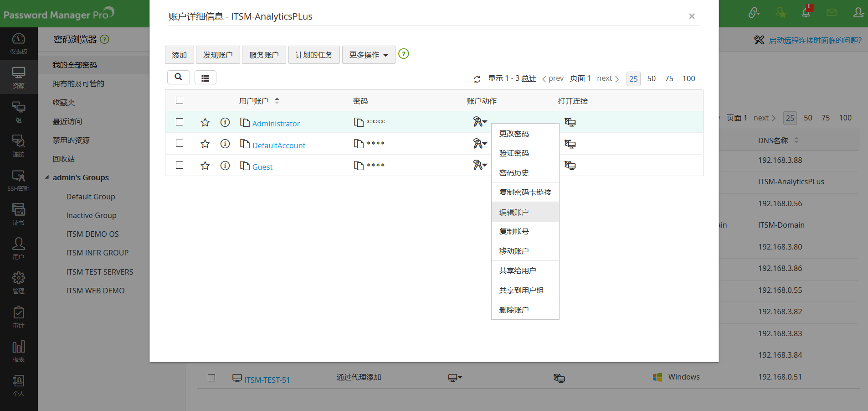Go to next page in dialog
This screenshot has height=411, width=868.
click(x=608, y=78)
